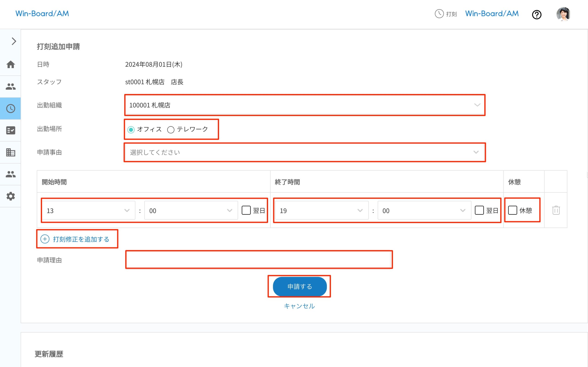Check the 翌日 checkbox next to start time
Image resolution: width=588 pixels, height=367 pixels.
pos(246,210)
